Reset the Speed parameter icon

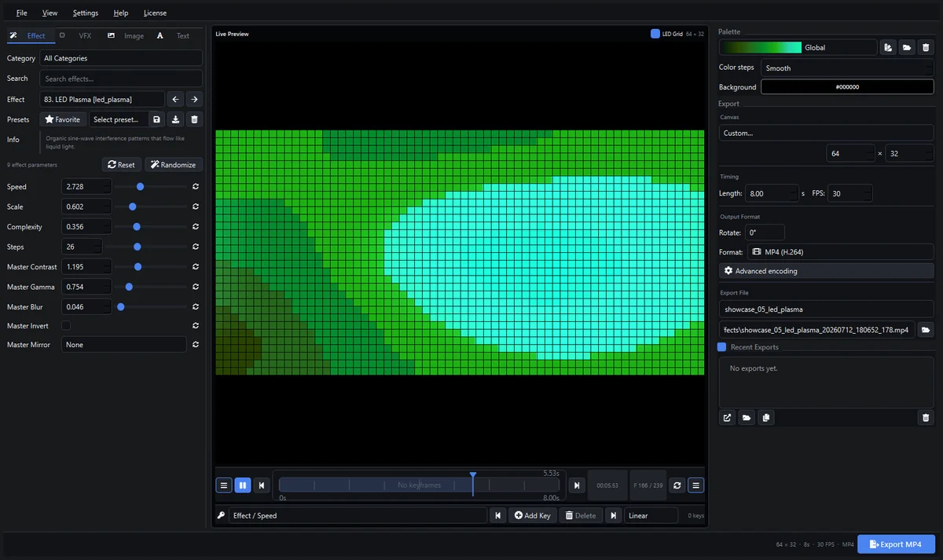coord(195,187)
